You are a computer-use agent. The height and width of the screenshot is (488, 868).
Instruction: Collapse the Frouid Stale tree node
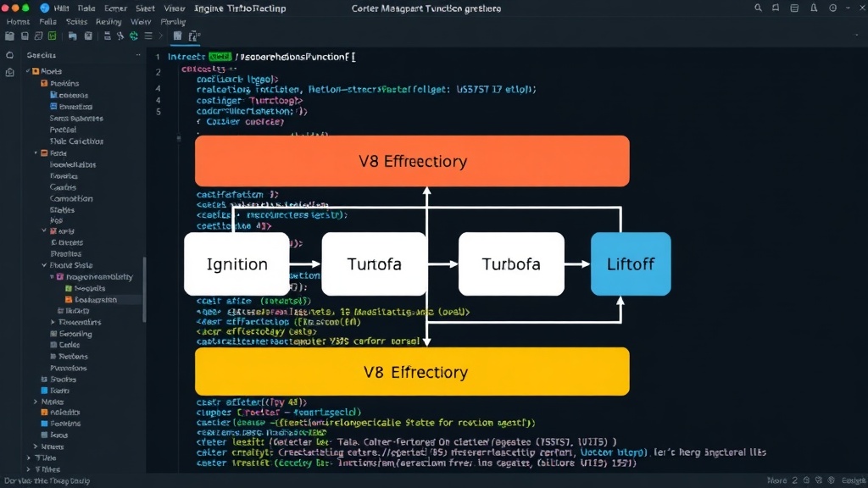[x=44, y=265]
